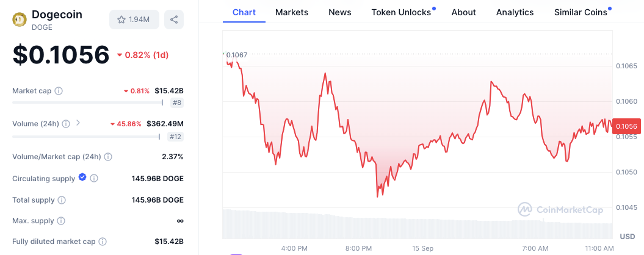Select the Token Unlocks tab
644x255 pixels.
(x=401, y=12)
